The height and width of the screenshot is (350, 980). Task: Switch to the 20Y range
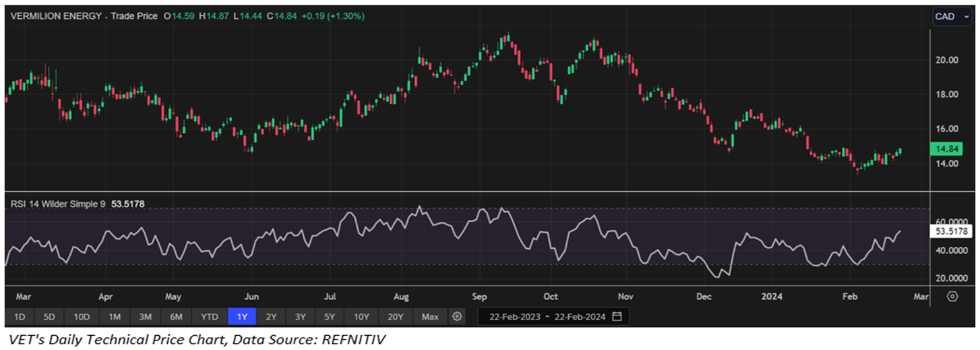pos(395,316)
